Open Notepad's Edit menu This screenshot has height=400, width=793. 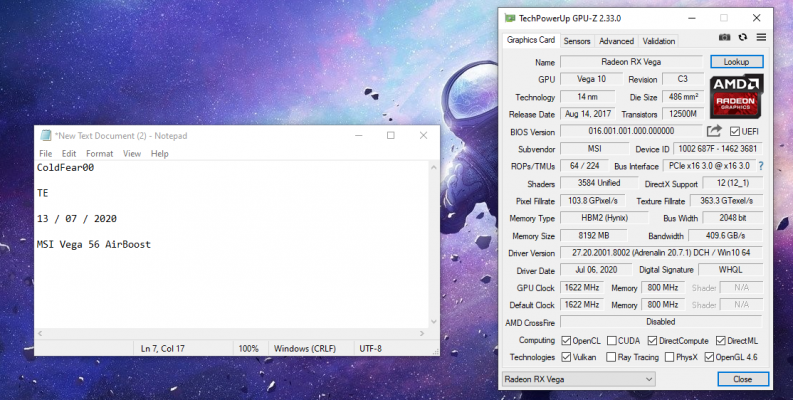69,154
